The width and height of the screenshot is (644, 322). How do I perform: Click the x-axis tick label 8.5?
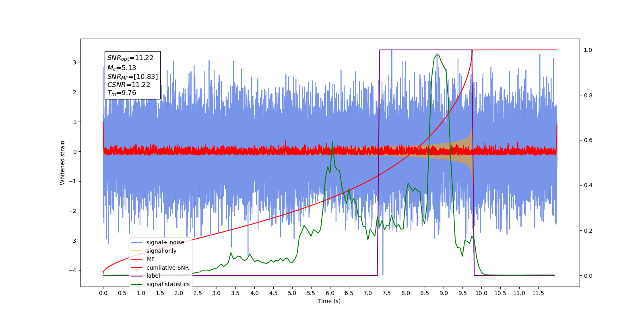click(425, 293)
